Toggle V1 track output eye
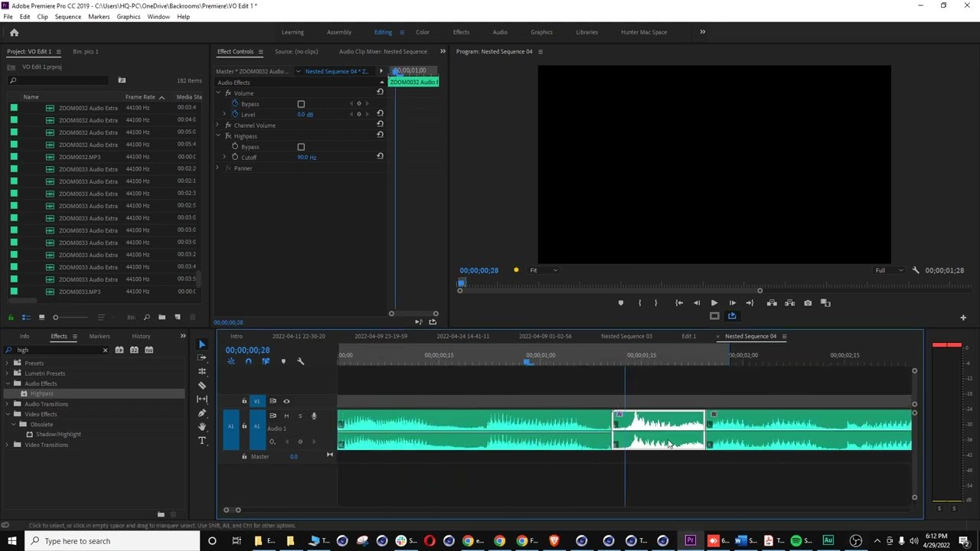Viewport: 980px width, 551px height. pyautogui.click(x=286, y=401)
